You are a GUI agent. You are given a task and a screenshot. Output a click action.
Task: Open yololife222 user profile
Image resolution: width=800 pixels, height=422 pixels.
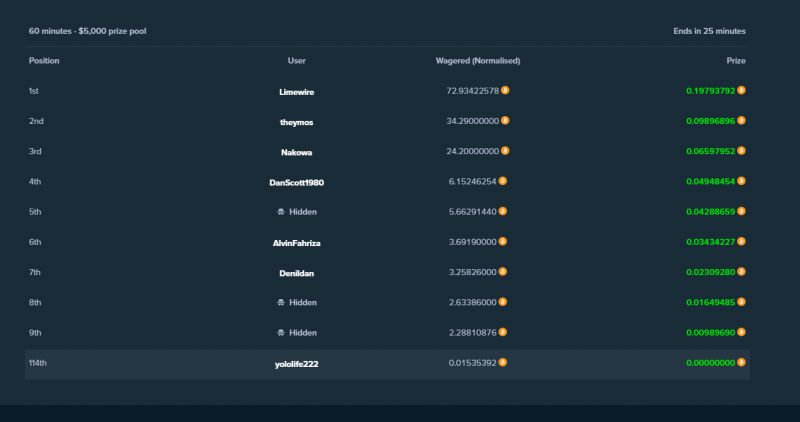[296, 364]
